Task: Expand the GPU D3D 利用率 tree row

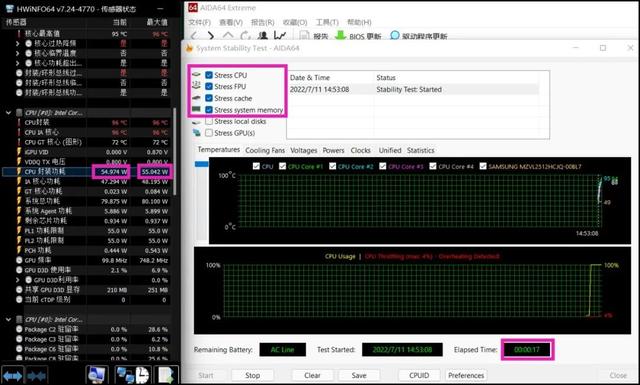Action: pyautogui.click(x=17, y=280)
